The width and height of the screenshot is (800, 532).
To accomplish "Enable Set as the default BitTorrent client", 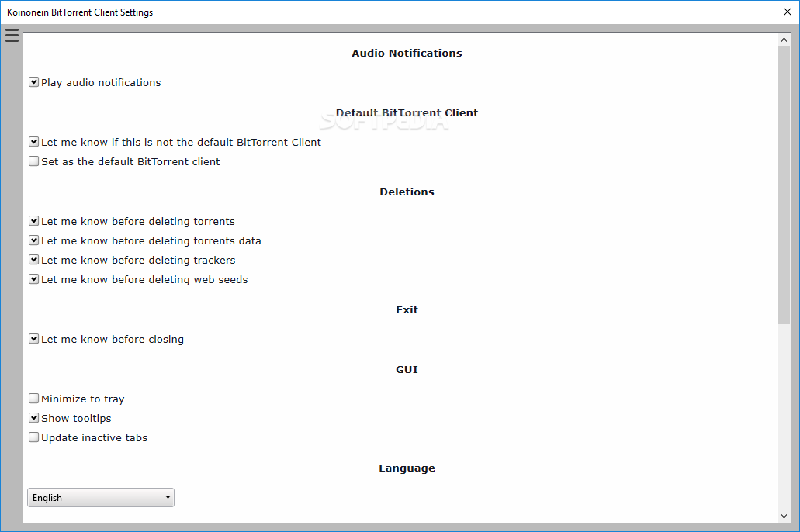I will [33, 161].
